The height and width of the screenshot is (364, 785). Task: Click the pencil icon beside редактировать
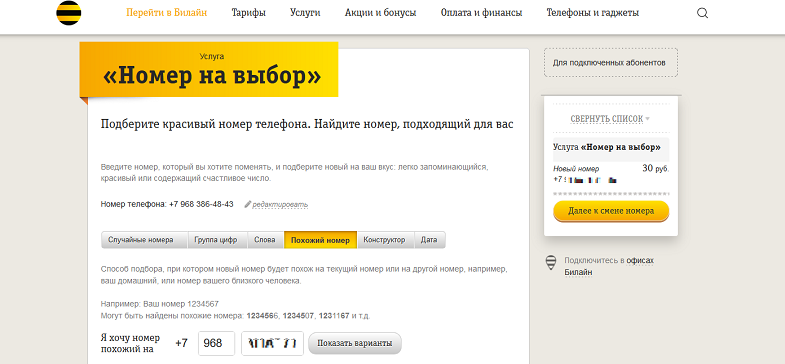click(247, 204)
